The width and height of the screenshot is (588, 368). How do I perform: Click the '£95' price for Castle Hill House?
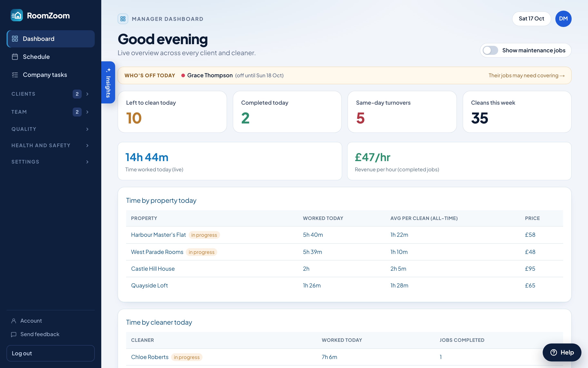click(530, 269)
